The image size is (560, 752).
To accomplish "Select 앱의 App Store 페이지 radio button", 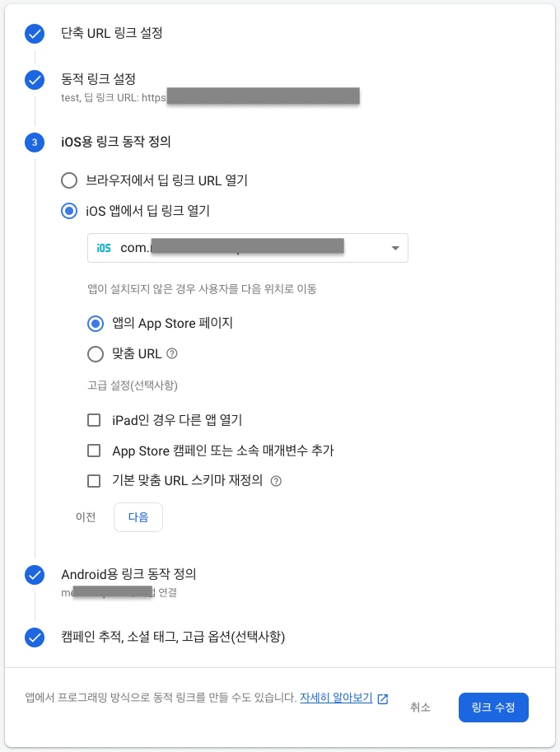I will pos(95,324).
